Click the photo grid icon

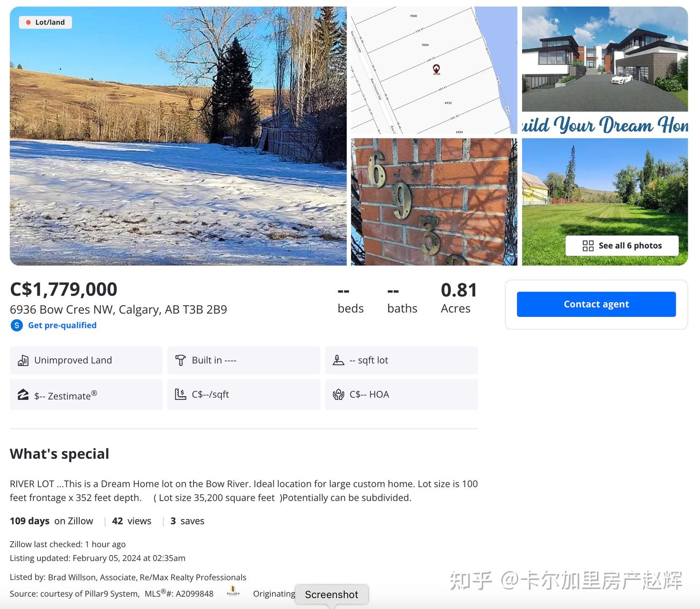(588, 245)
